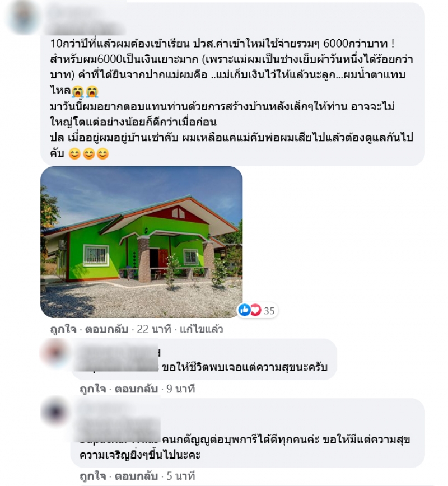Click the first reply's blurred avatar
The width and height of the screenshot is (448, 486).
54,353
